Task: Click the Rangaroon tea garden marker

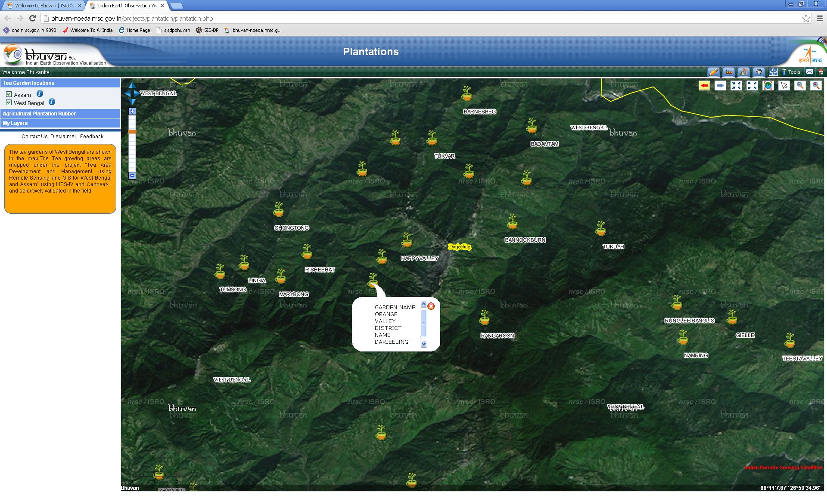Action: 485,318
